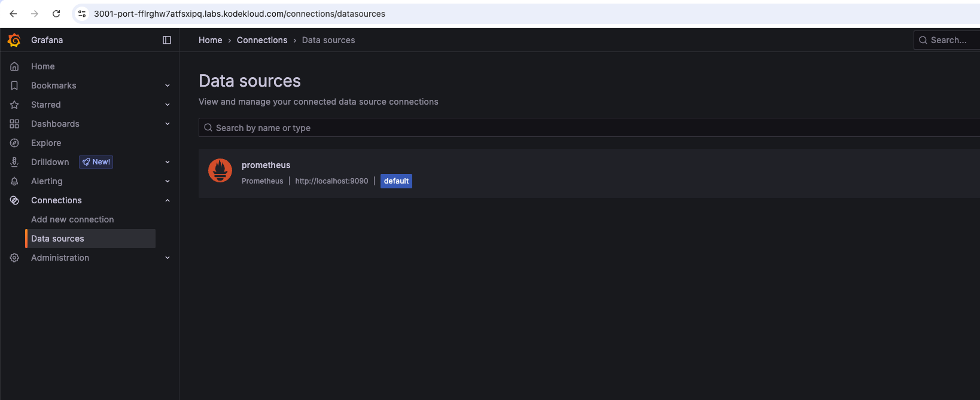Collapse the Connections section chevron
This screenshot has width=980, height=400.
pos(168,200)
